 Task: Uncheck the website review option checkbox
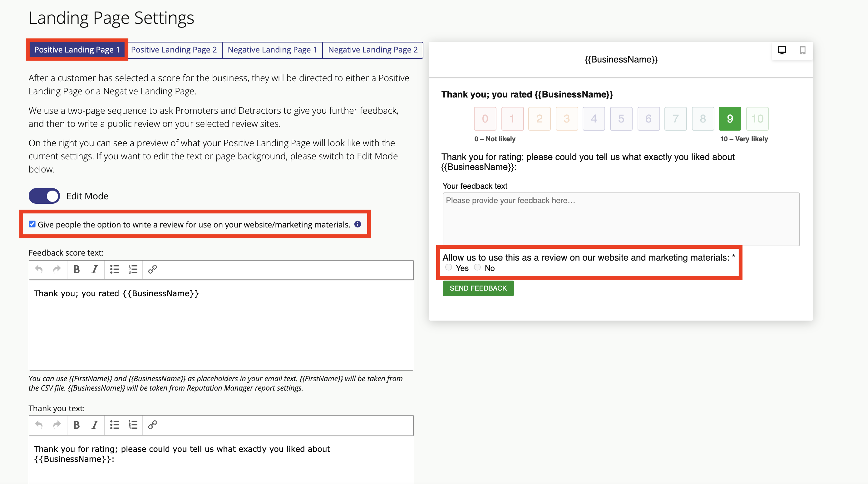pos(32,224)
